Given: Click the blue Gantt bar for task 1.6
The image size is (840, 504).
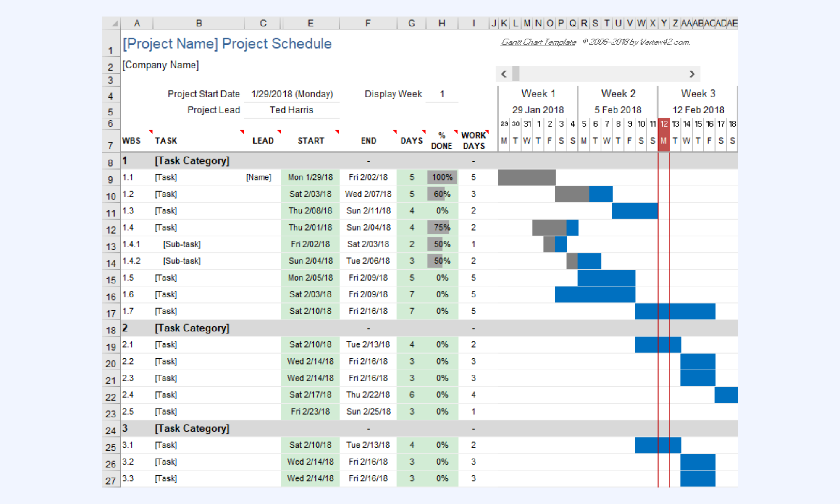Looking at the screenshot, I should pos(595,294).
